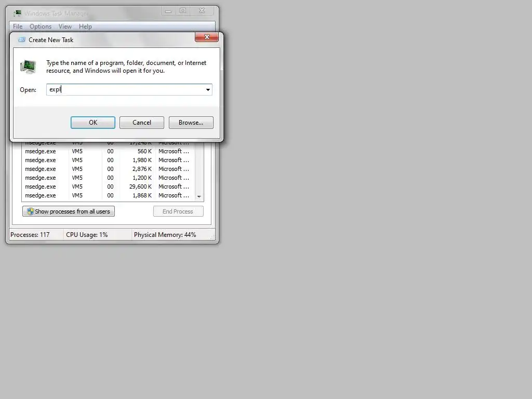Select msedge.exe row with 2,876 K memory
The image size is (532, 399).
coord(109,169)
